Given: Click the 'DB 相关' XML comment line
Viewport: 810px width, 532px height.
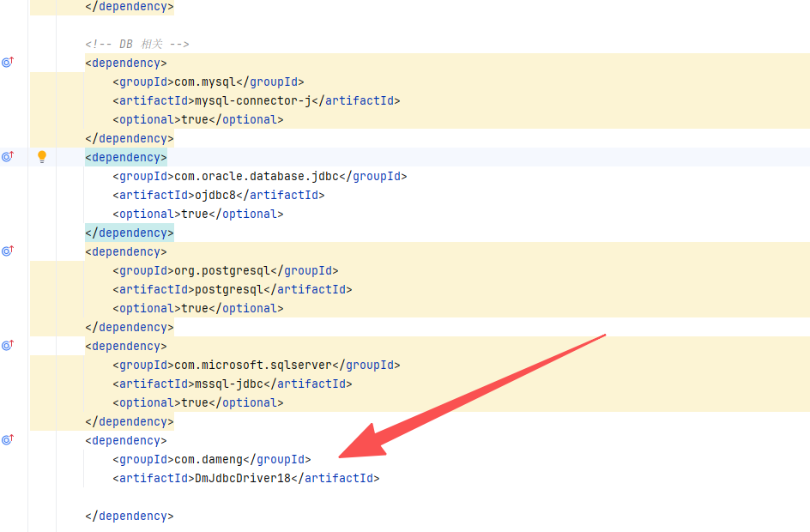Looking at the screenshot, I should [x=137, y=45].
